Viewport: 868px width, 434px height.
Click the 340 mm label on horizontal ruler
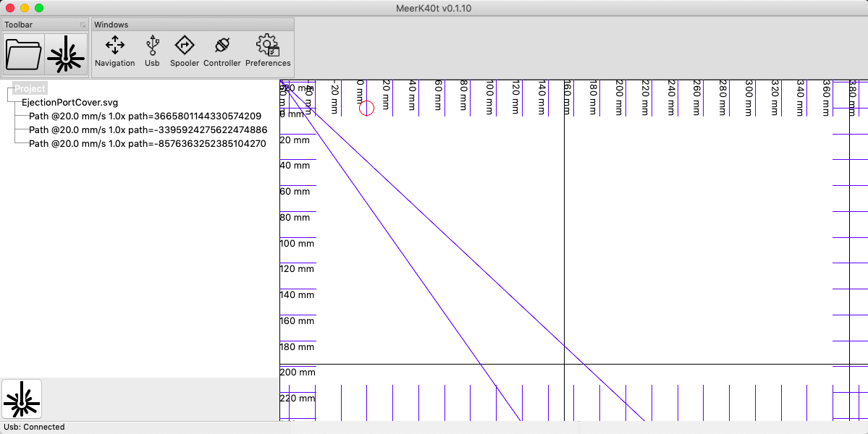[x=801, y=97]
